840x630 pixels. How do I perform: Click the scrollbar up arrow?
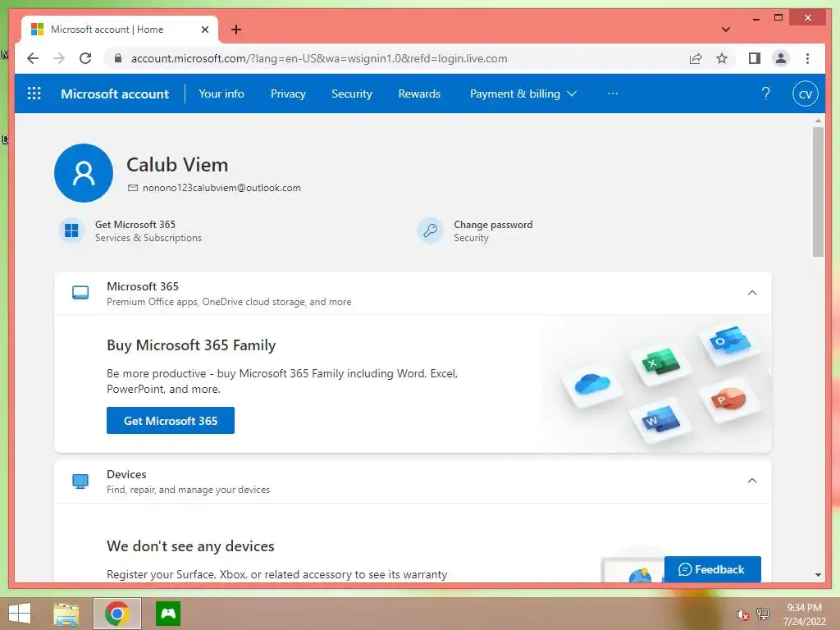[818, 121]
